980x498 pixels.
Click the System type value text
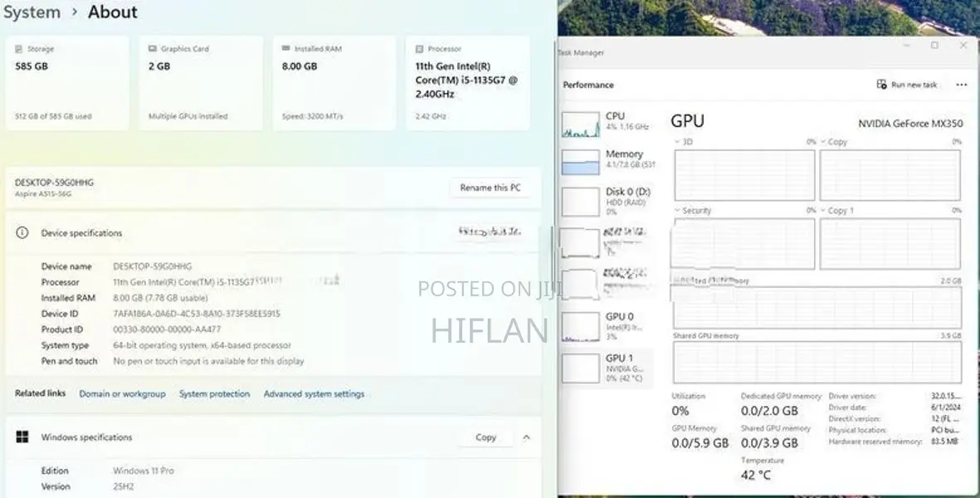(x=202, y=345)
